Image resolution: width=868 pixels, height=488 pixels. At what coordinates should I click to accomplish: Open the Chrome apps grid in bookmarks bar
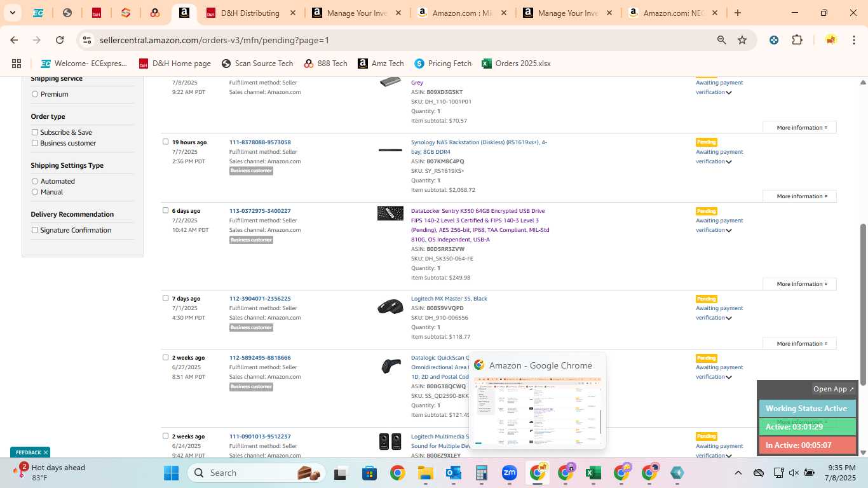click(x=17, y=64)
